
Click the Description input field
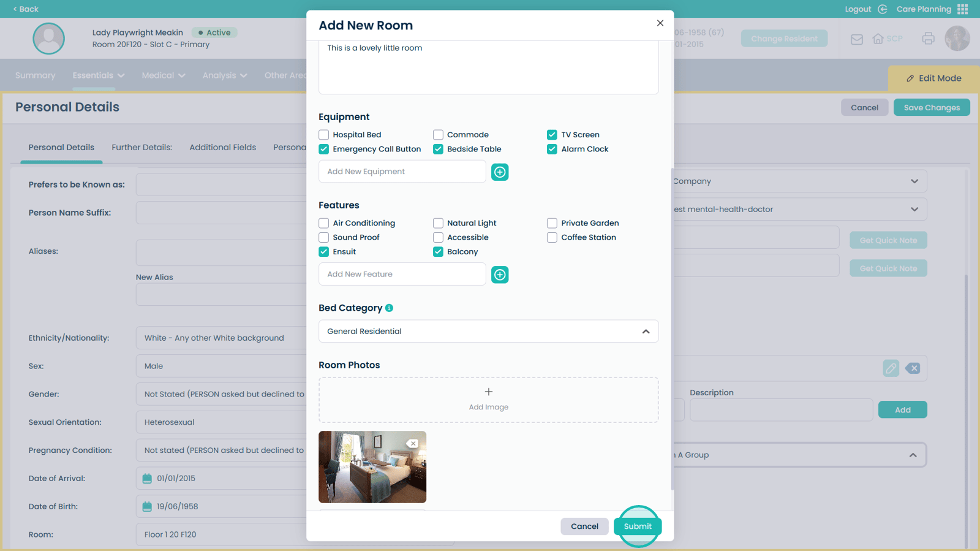(x=781, y=410)
